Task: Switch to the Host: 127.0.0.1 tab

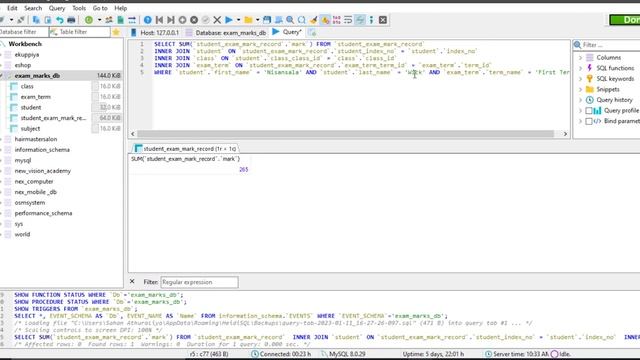Action: click(x=155, y=32)
